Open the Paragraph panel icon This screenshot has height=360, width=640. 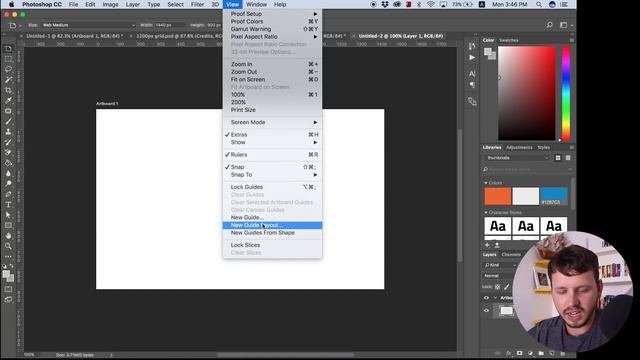click(x=472, y=85)
